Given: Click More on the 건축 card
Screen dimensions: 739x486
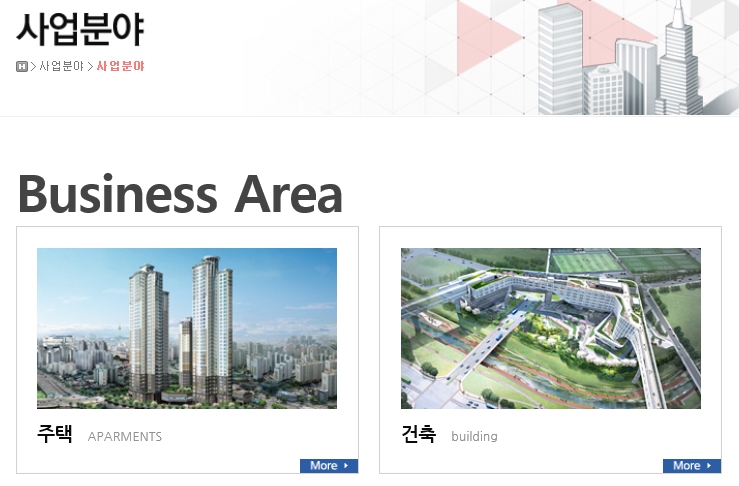Looking at the screenshot, I should point(692,466).
